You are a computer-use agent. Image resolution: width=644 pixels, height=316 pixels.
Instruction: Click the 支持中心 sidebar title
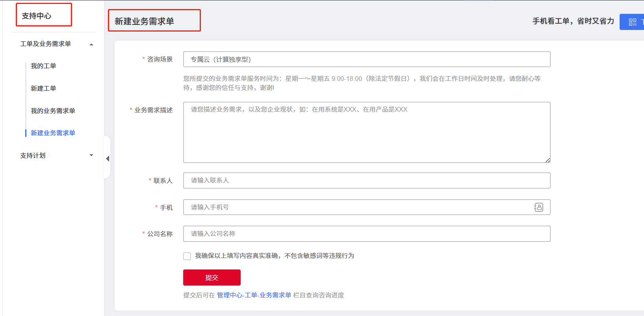37,16
